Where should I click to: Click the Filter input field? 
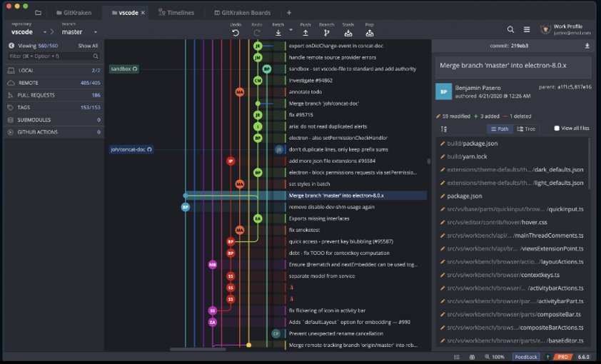click(54, 56)
